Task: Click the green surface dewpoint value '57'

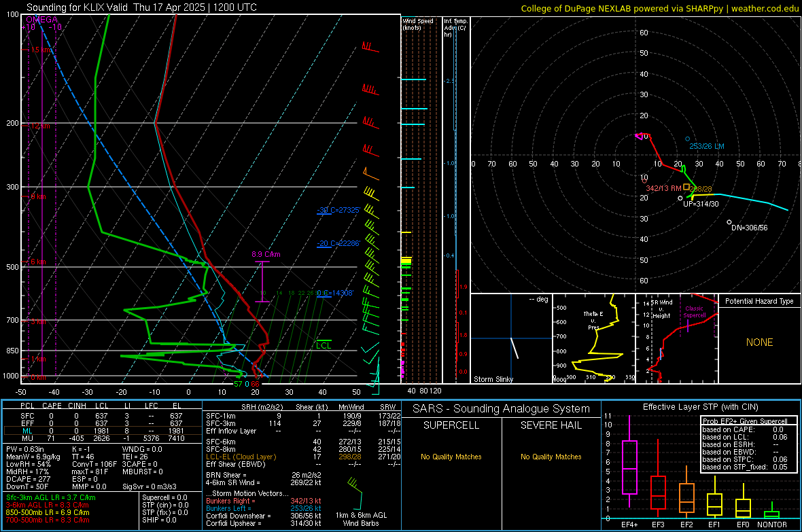Action: point(238,384)
